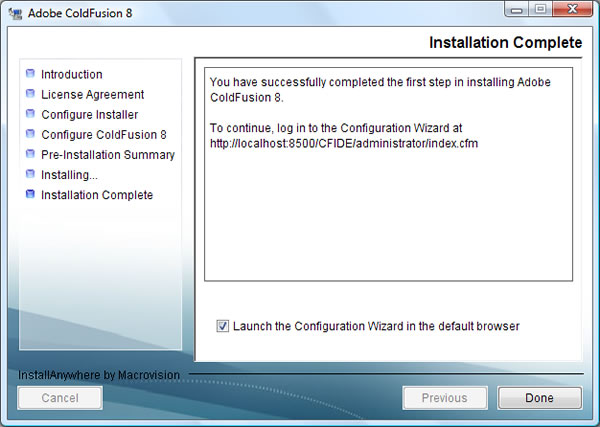Select the License Agreement step label

click(93, 95)
